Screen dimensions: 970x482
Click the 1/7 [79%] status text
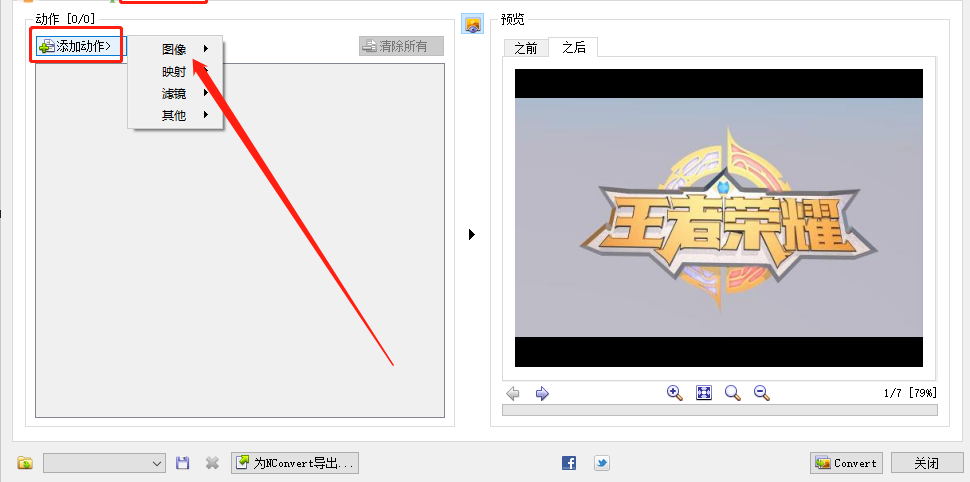(x=911, y=393)
